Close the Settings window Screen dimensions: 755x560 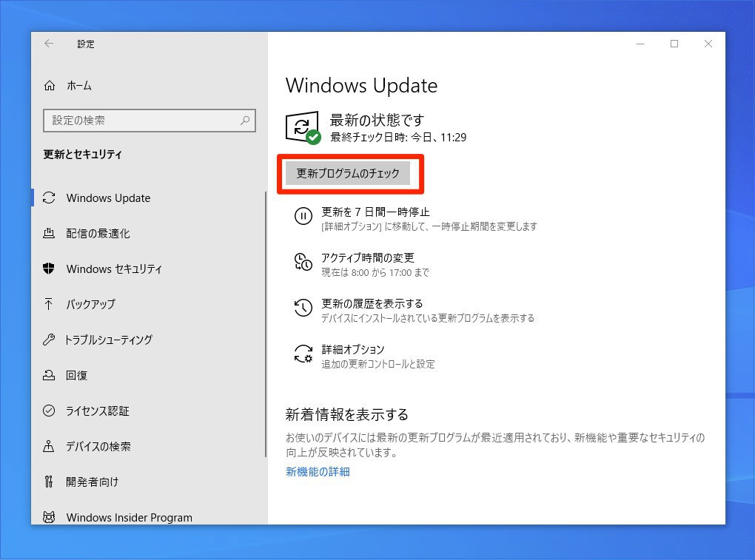point(708,44)
